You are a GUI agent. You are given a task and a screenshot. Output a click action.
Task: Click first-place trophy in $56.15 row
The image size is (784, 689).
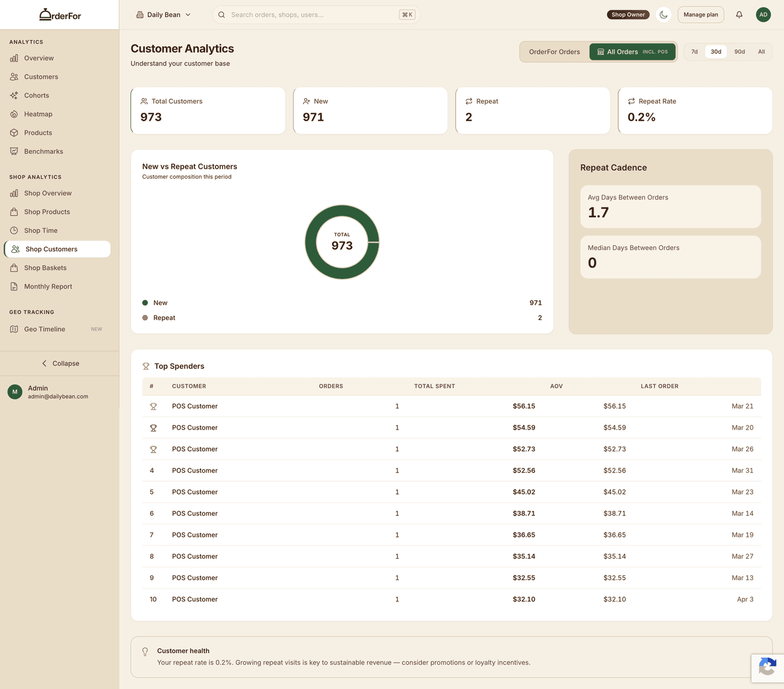153,406
